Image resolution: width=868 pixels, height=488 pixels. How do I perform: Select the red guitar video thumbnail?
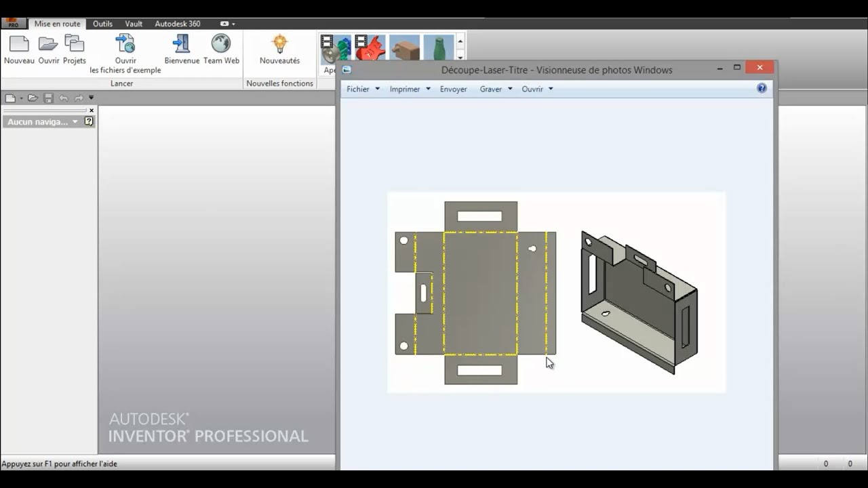pos(370,49)
